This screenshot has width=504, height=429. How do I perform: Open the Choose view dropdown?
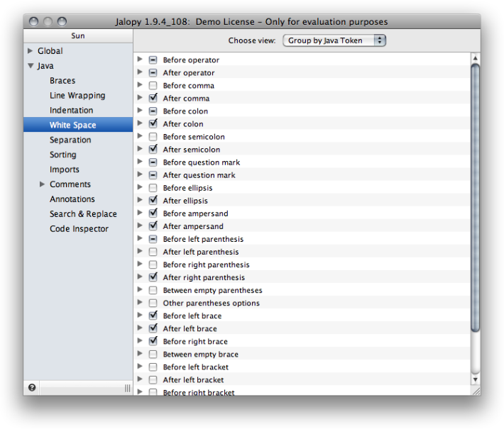334,40
